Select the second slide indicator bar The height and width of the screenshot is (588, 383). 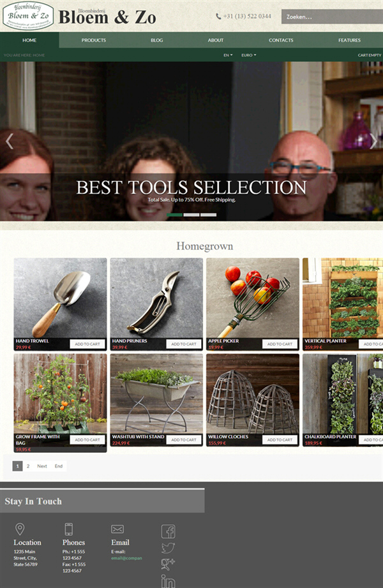point(191,215)
